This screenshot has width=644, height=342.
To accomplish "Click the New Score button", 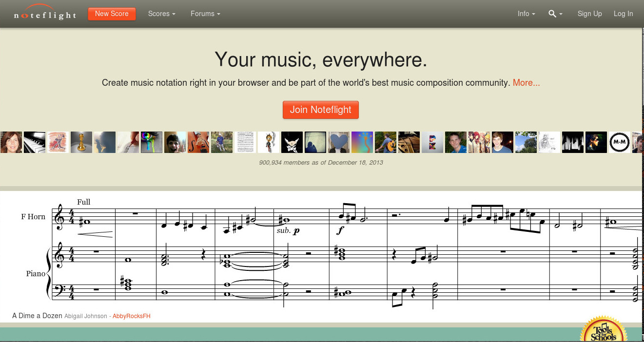I will (112, 14).
